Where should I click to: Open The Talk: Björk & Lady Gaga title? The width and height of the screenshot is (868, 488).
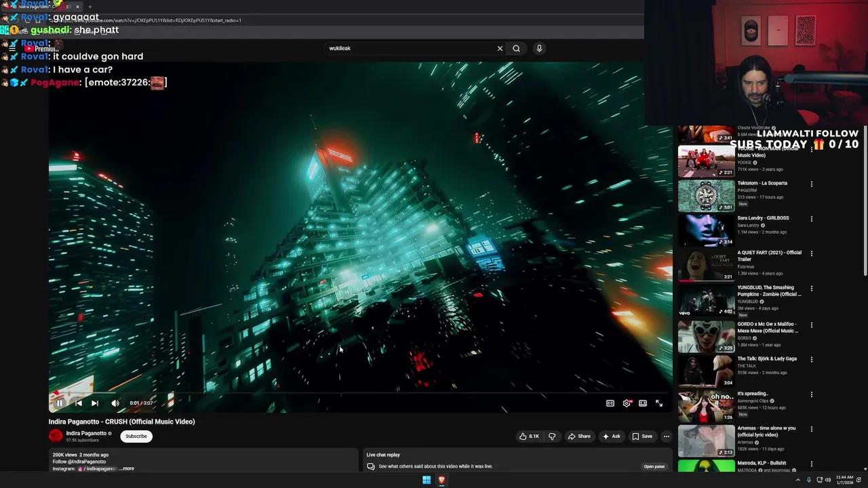[767, 359]
